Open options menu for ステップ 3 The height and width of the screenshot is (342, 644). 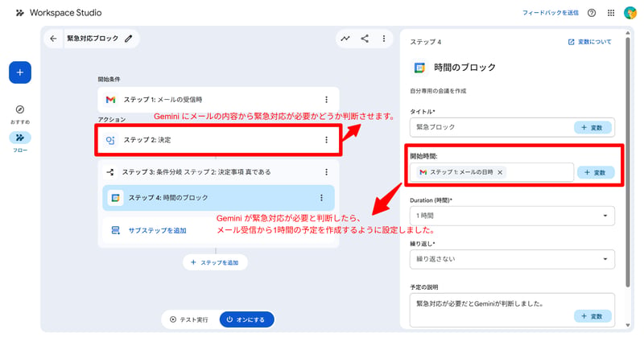pos(326,172)
